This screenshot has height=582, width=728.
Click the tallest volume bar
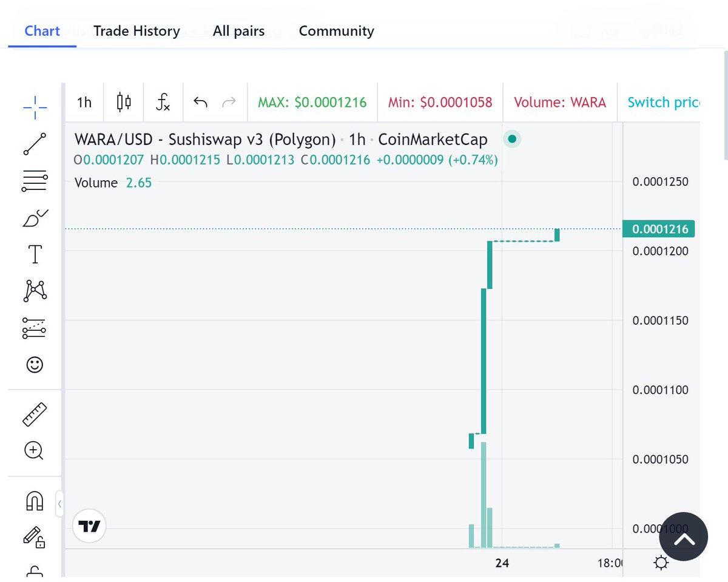(484, 495)
